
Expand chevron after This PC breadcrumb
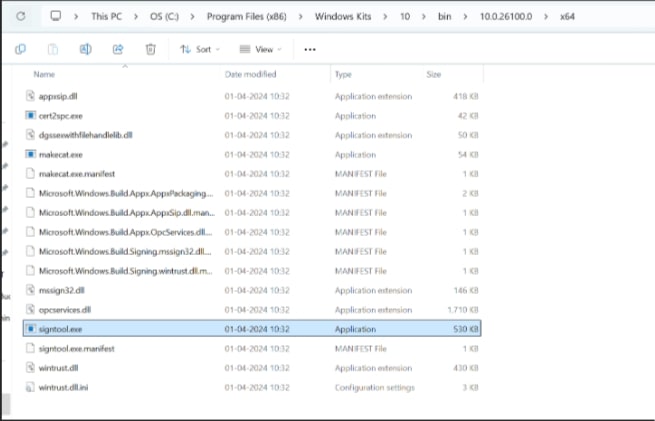[136, 17]
